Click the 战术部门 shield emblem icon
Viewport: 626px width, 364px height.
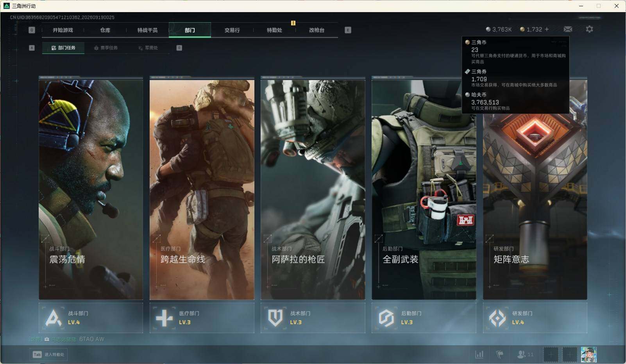[x=275, y=318]
